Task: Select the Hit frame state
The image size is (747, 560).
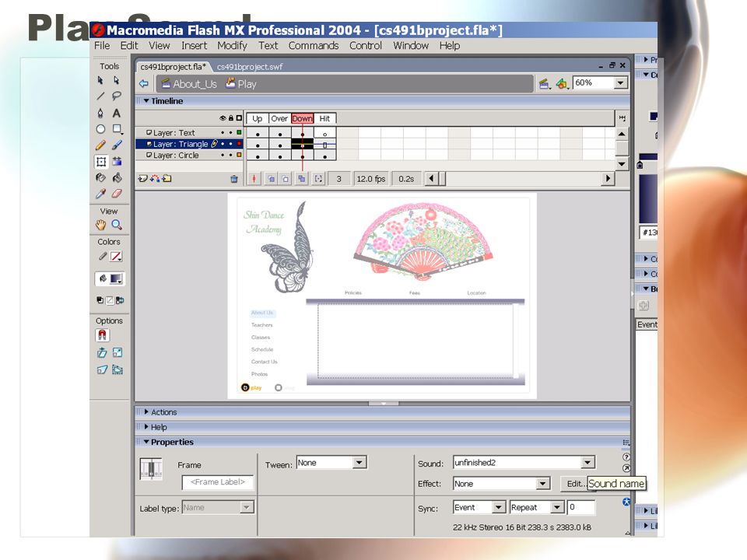Action: (324, 118)
